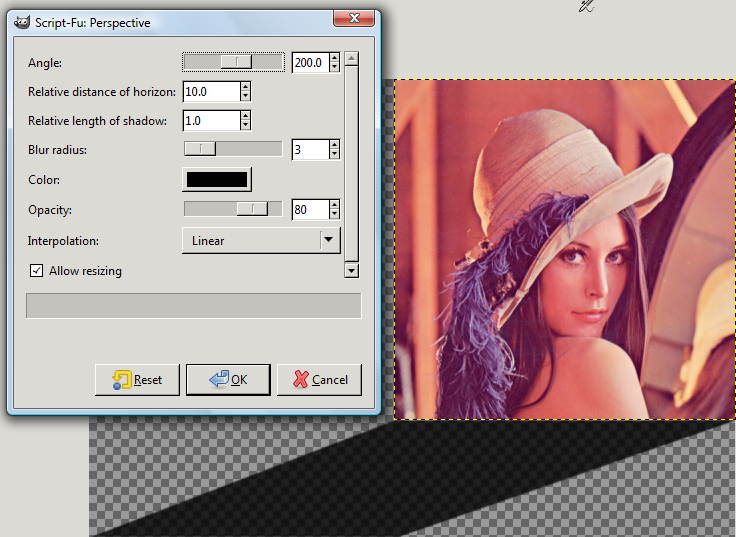Decrease Angle with its down arrow
The width and height of the screenshot is (736, 537).
click(334, 68)
